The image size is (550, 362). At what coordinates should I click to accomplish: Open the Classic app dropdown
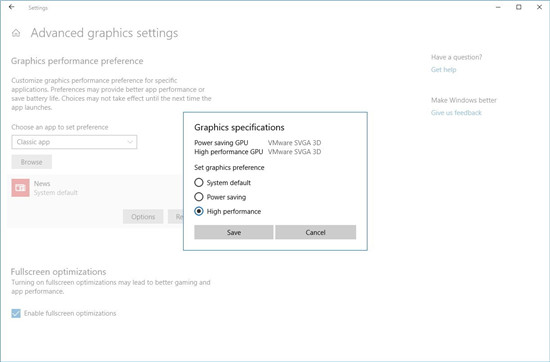pyautogui.click(x=74, y=142)
